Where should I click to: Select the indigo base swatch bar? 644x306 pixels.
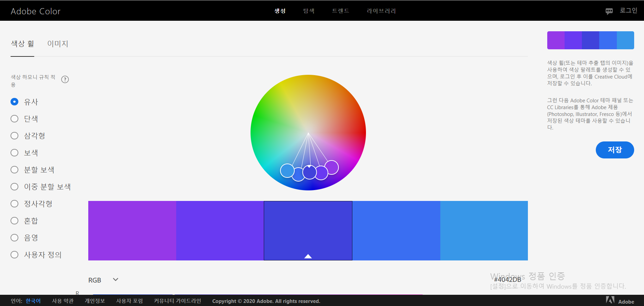coord(308,231)
